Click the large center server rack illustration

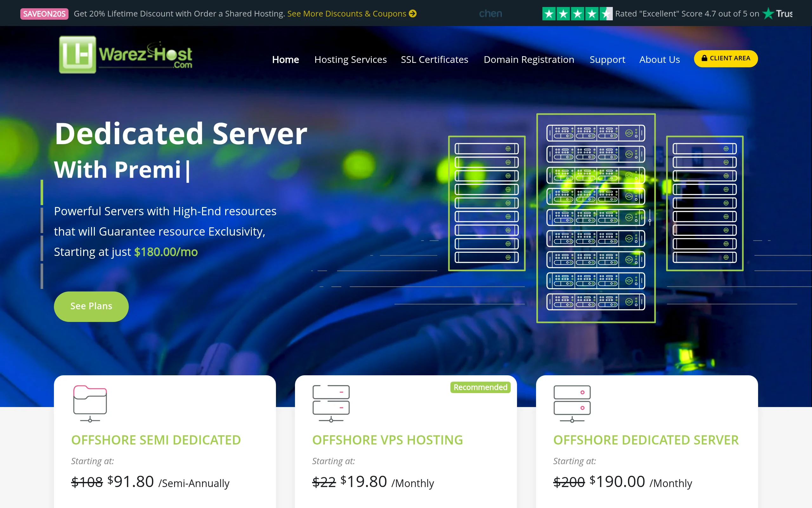point(596,218)
